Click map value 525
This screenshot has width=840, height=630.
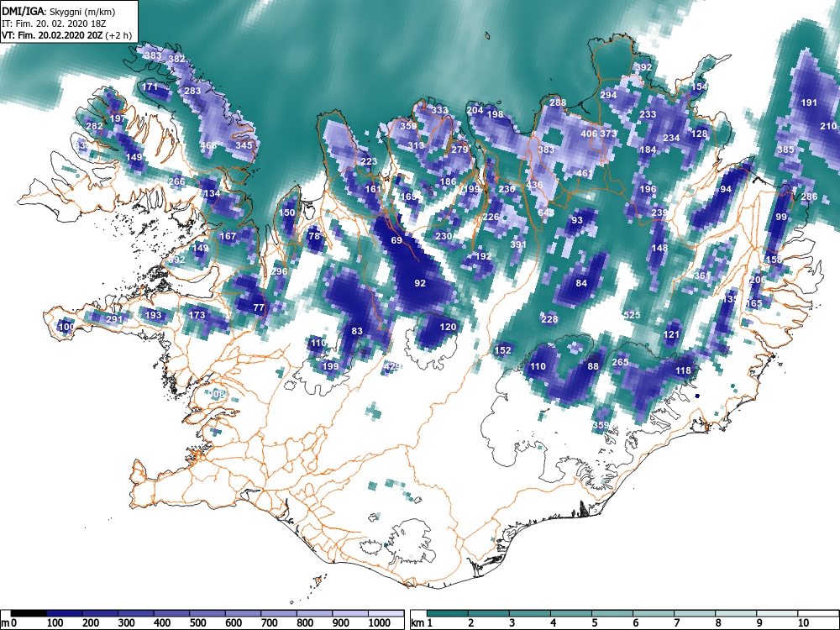click(633, 315)
